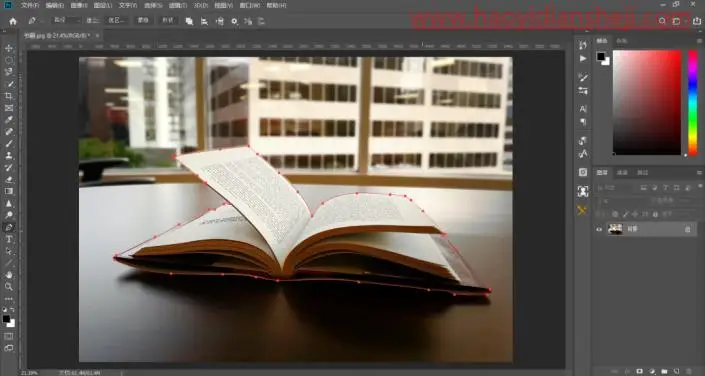Toggle Quick Mask mode in the toolbar

(x=9, y=336)
